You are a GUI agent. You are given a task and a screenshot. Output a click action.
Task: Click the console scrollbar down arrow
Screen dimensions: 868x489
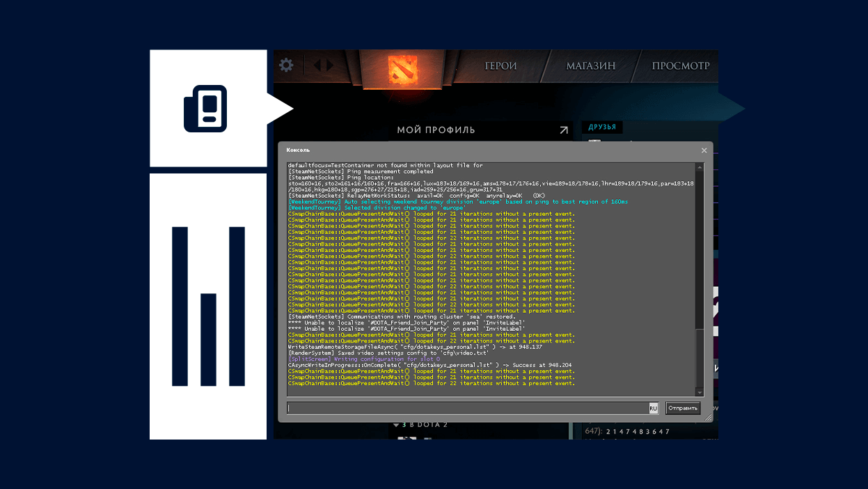click(700, 394)
